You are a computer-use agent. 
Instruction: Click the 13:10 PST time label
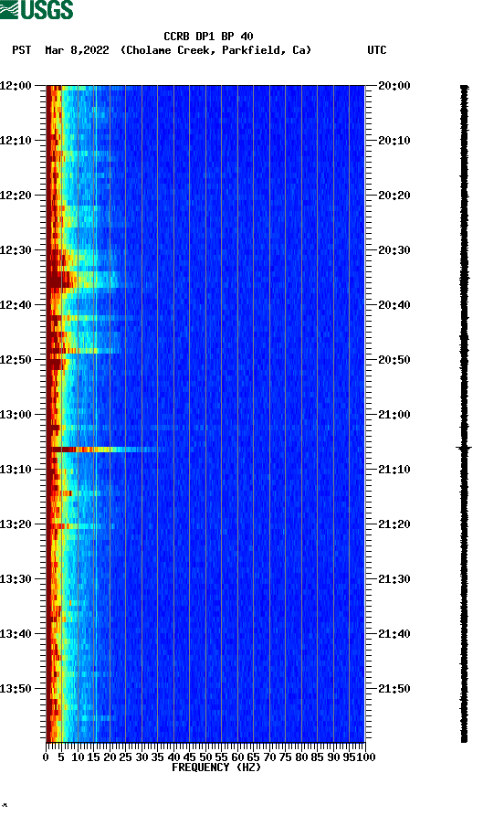[x=16, y=470]
